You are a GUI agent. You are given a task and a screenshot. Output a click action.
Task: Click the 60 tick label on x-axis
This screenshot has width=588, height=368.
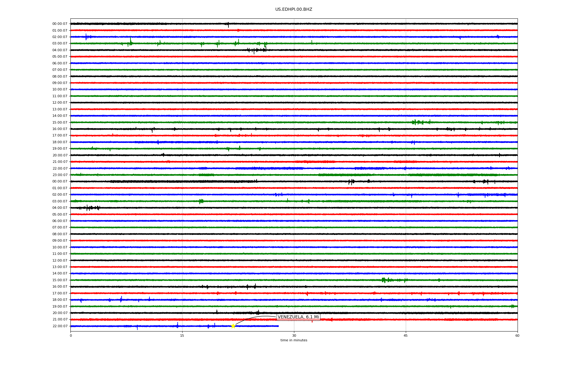click(517, 335)
